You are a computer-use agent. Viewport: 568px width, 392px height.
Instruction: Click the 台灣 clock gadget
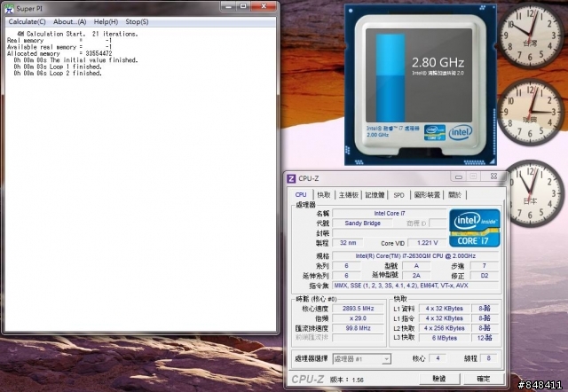[x=530, y=35]
